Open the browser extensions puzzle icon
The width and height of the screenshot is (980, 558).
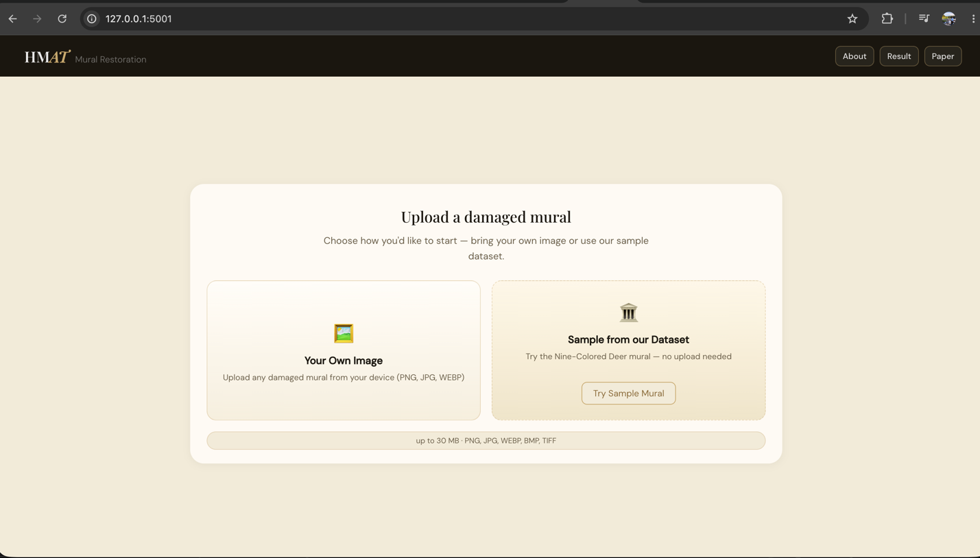[887, 19]
